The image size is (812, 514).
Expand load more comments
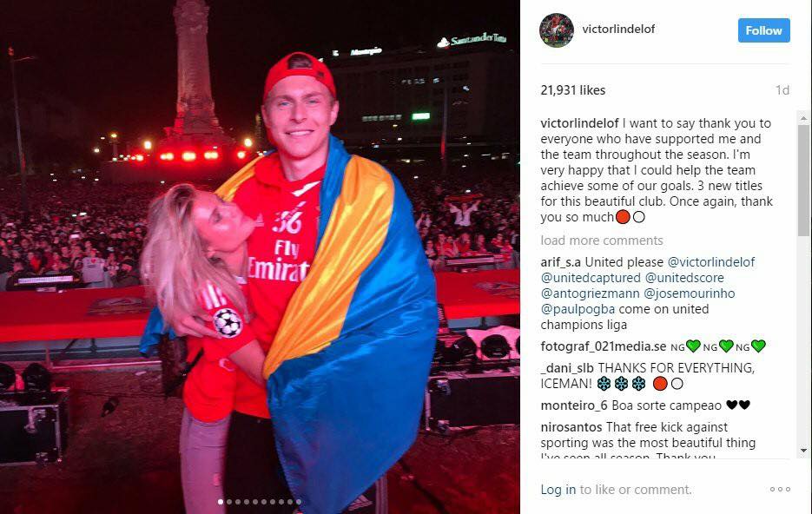pos(602,241)
